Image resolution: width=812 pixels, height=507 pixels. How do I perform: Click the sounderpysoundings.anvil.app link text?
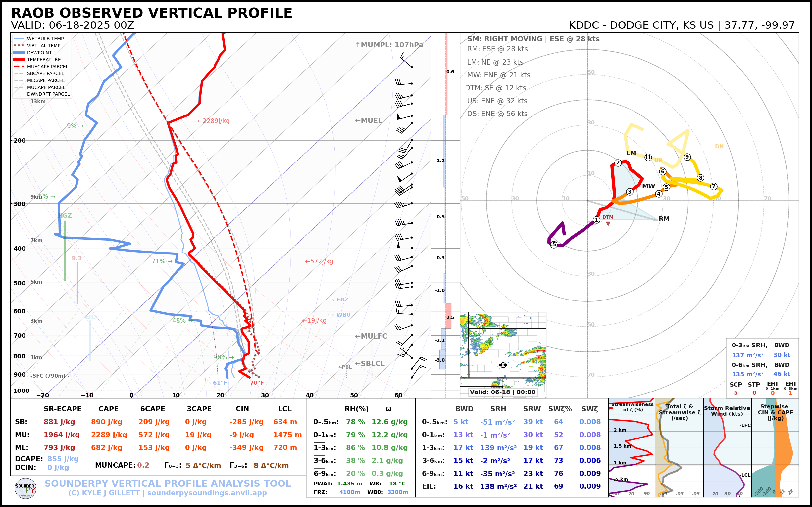coord(207,493)
